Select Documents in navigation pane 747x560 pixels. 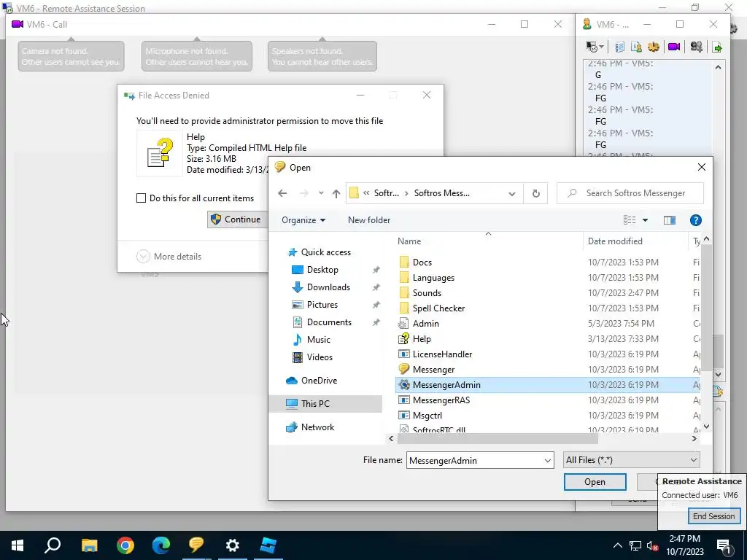(x=322, y=322)
